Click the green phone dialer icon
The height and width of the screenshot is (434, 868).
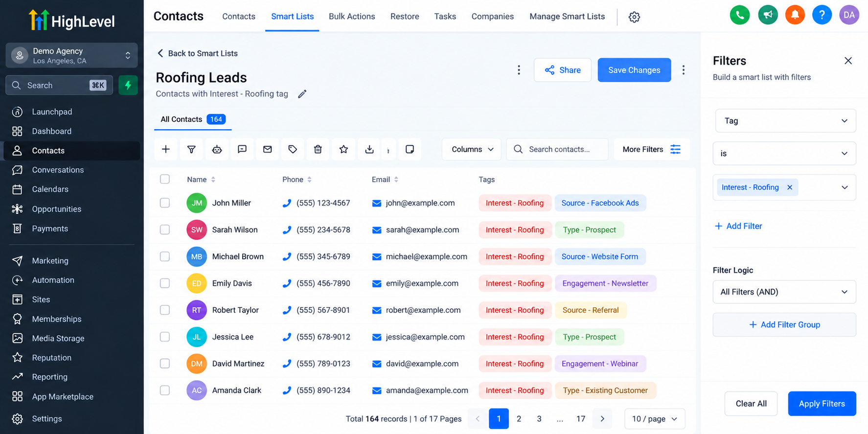click(740, 15)
